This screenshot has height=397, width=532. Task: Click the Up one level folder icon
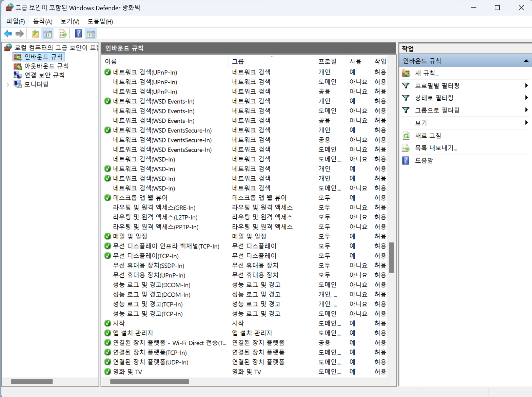click(x=35, y=34)
